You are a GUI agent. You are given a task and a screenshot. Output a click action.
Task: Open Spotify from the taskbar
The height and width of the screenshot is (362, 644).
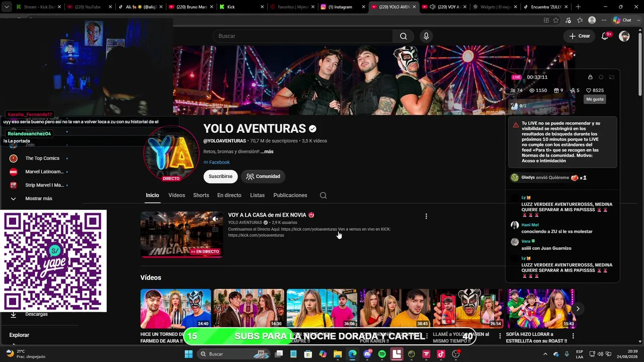(x=382, y=354)
